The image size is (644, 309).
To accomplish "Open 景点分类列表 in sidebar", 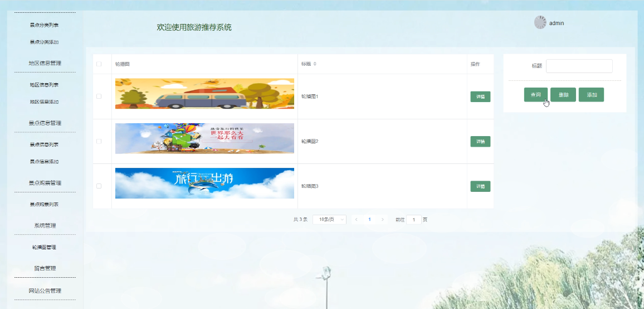I will click(44, 25).
